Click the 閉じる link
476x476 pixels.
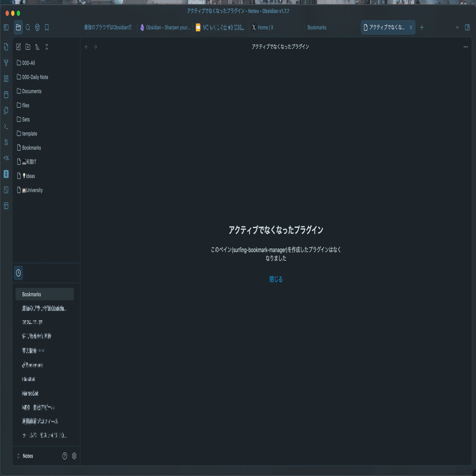click(276, 279)
